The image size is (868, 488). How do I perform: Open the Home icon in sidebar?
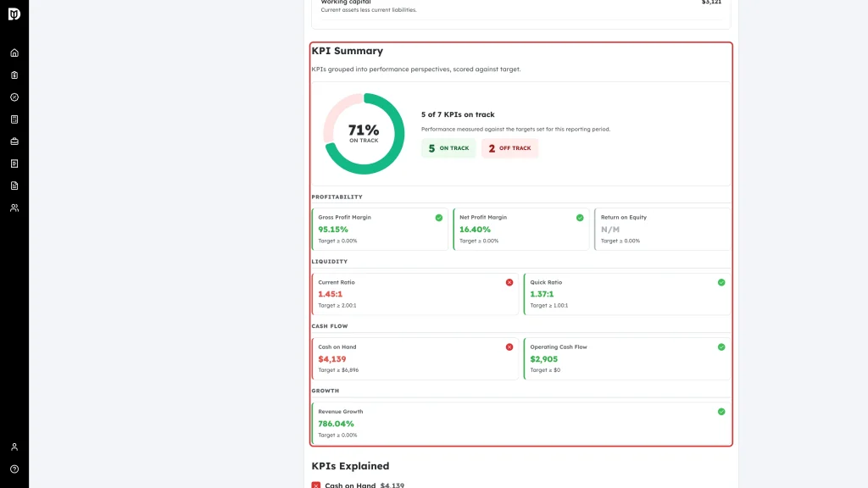(x=14, y=53)
